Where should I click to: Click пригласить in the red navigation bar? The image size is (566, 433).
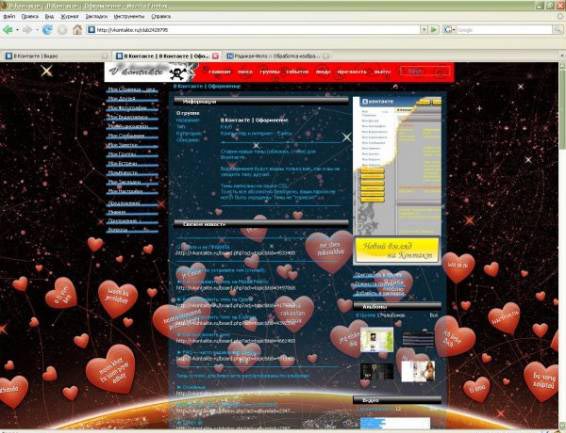pos(352,72)
